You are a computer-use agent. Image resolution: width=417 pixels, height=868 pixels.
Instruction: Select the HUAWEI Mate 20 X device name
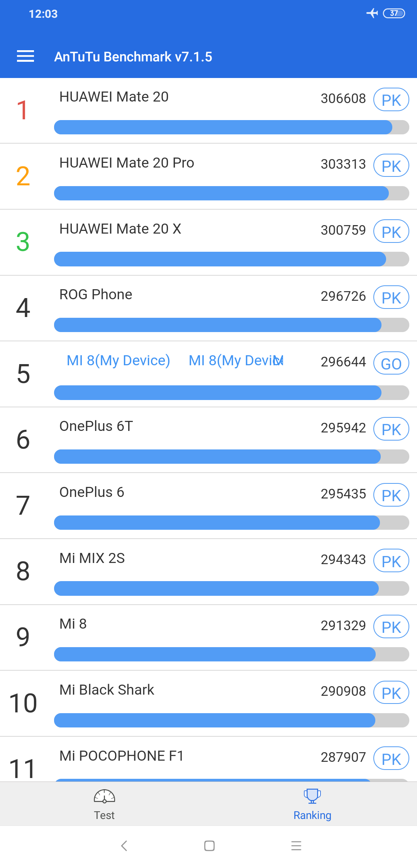[x=120, y=229]
